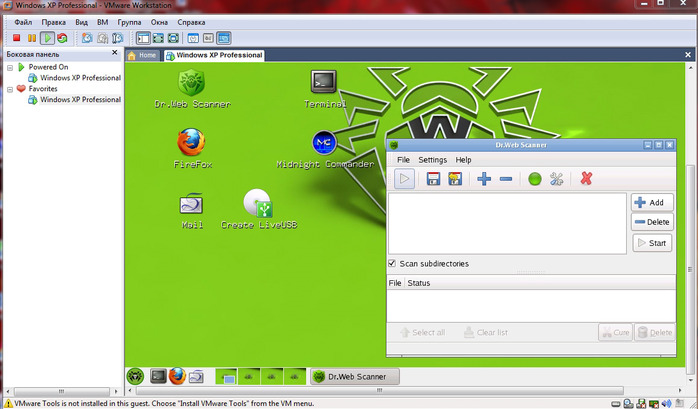Collapse the Favorites tree node

pyautogui.click(x=10, y=89)
